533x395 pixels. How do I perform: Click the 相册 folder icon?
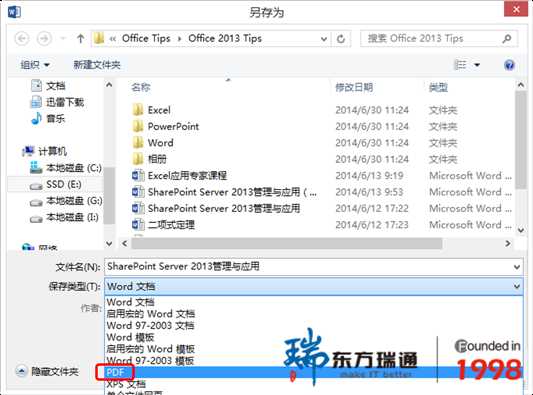138,159
